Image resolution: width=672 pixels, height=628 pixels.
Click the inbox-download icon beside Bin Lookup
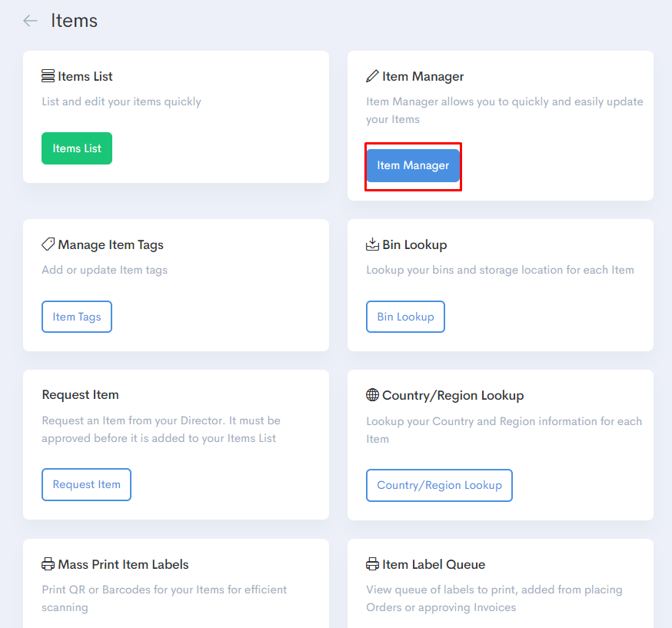[x=372, y=244]
